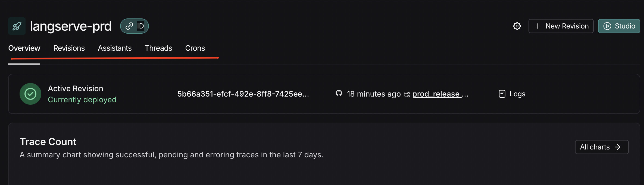
Task: Click the truncated revision ID 5b66a351
Action: 243,94
